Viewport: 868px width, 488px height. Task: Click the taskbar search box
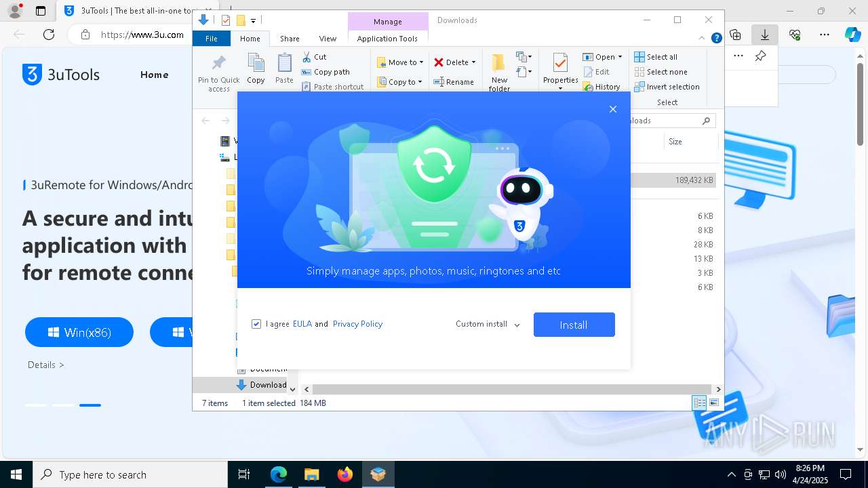click(130, 474)
